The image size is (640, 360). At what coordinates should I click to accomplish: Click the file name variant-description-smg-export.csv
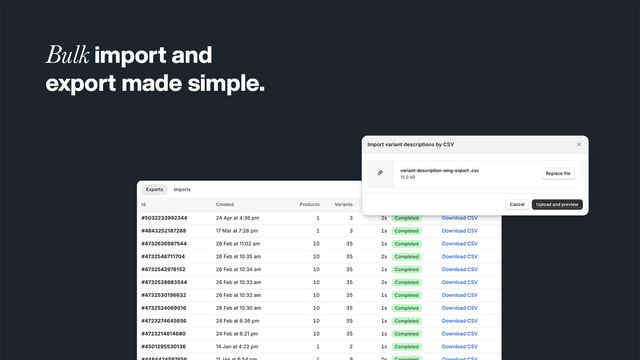tap(439, 171)
